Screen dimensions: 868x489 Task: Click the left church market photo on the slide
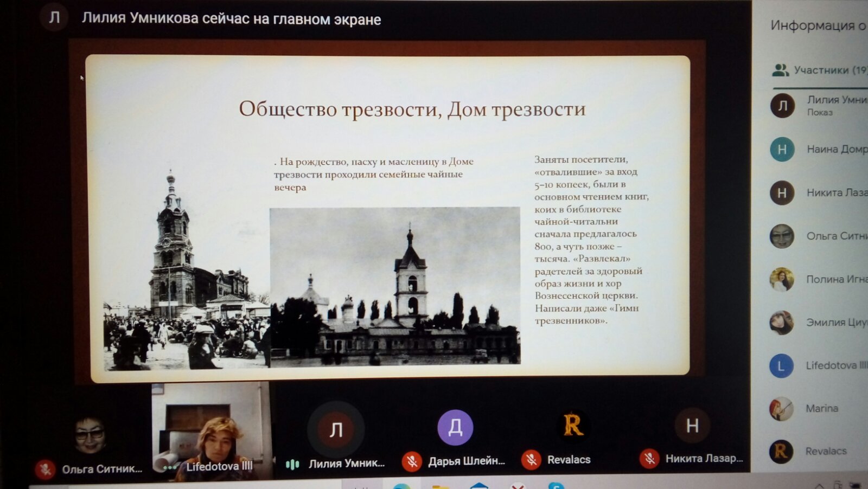(187, 269)
